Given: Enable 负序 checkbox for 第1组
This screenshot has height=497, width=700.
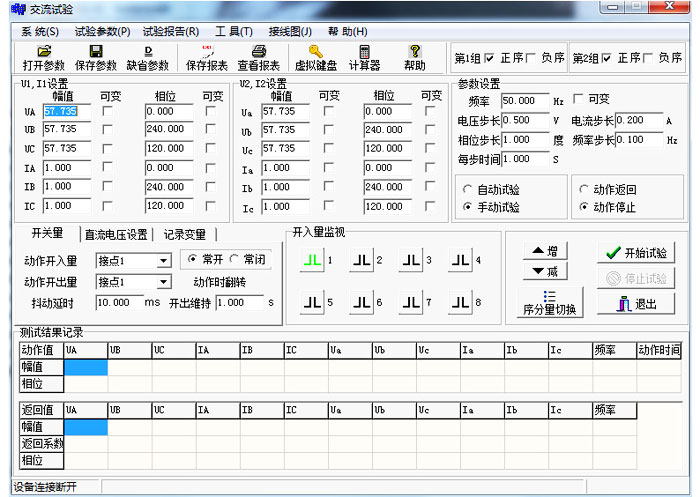Looking at the screenshot, I should click(530, 58).
